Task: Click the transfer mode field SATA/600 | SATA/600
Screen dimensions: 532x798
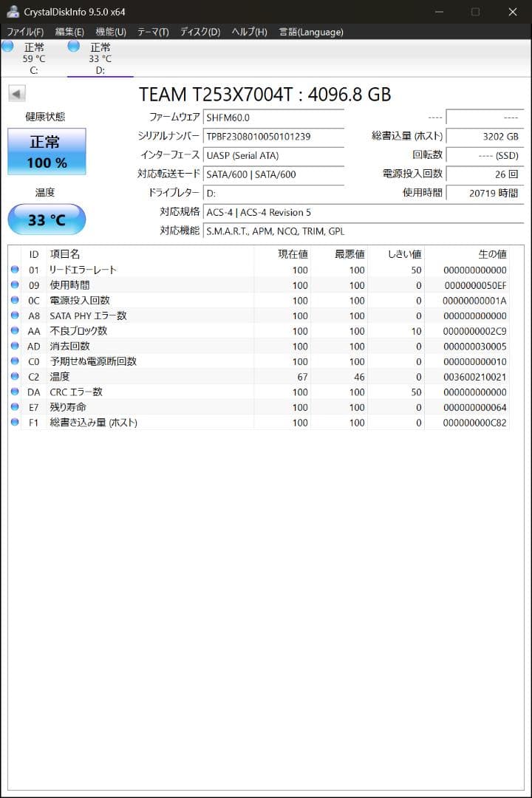Action: [273, 174]
